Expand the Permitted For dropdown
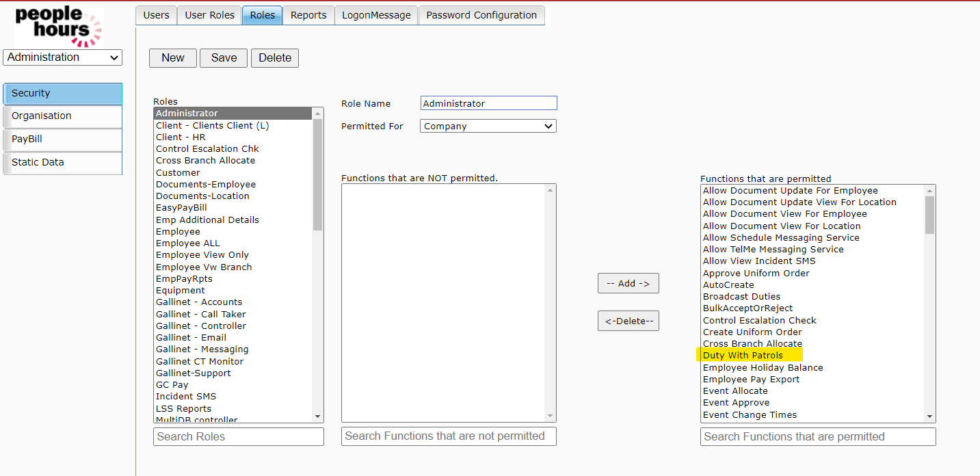The image size is (980, 476). click(488, 127)
